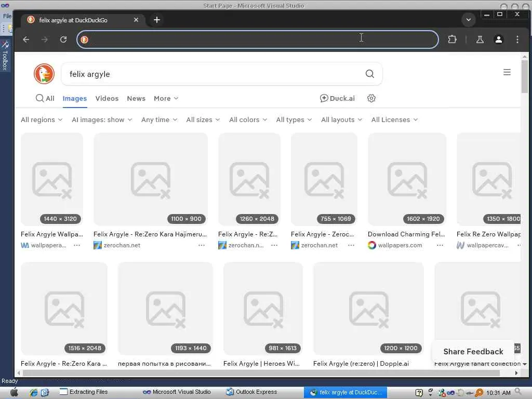
Task: Reload the page with the refresh icon
Action: (63, 39)
